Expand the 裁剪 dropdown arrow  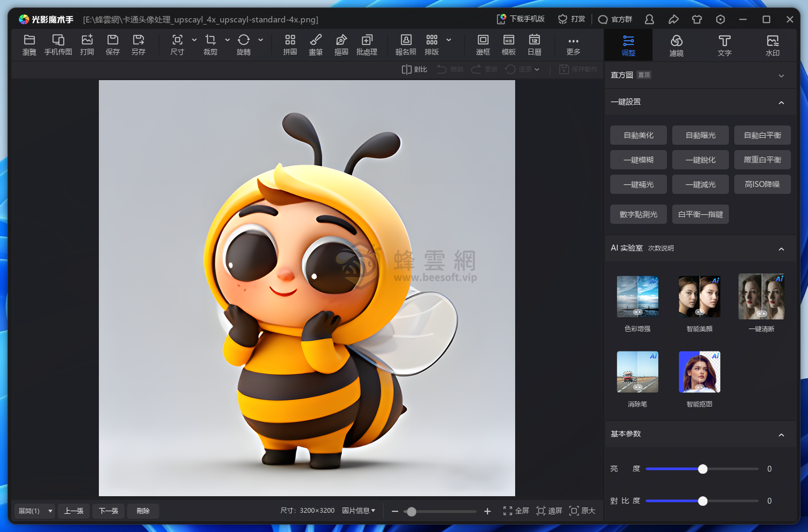tap(227, 40)
